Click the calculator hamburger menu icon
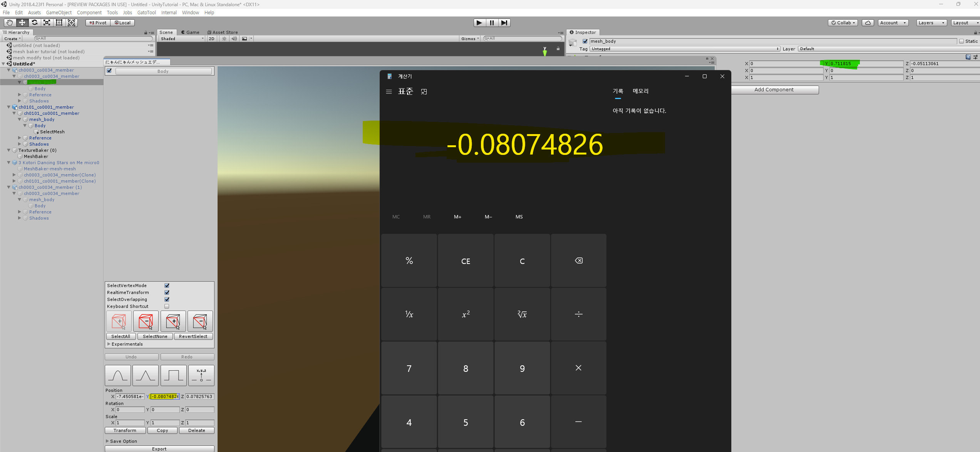 [389, 92]
